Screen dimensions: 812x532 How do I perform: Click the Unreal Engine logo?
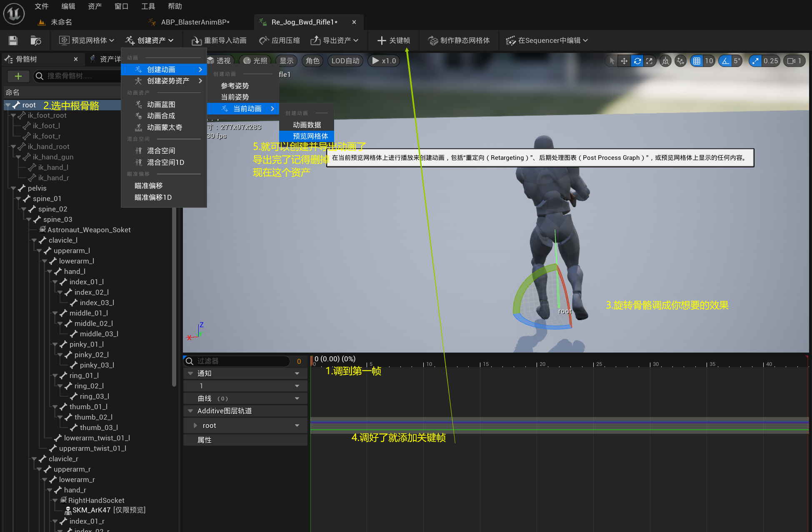(14, 13)
